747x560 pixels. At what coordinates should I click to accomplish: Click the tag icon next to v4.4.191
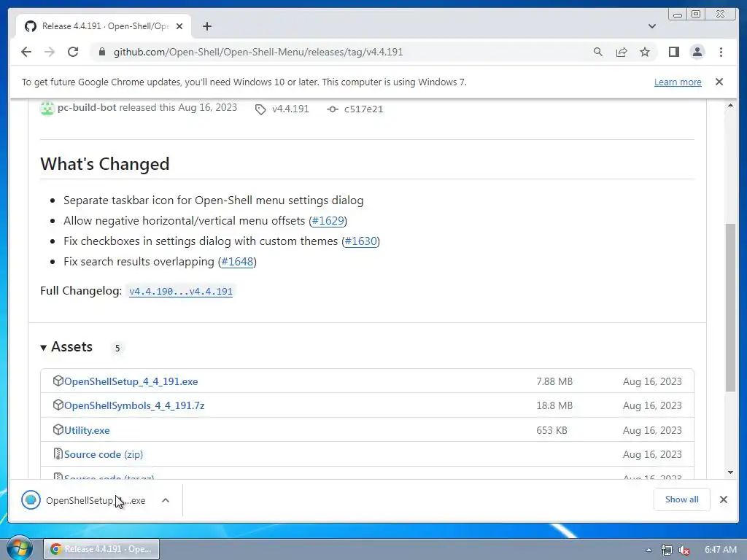click(260, 109)
